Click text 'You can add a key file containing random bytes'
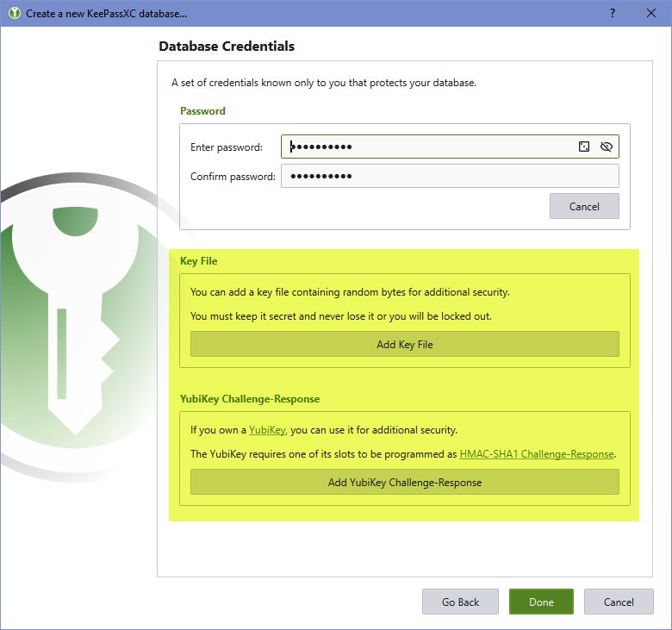This screenshot has width=672, height=630. point(298,292)
